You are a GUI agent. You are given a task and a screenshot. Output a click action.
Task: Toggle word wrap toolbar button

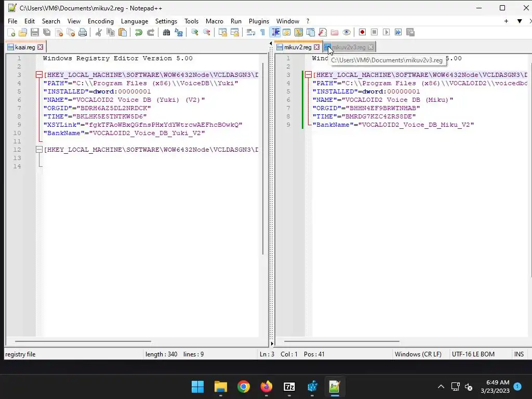251,32
